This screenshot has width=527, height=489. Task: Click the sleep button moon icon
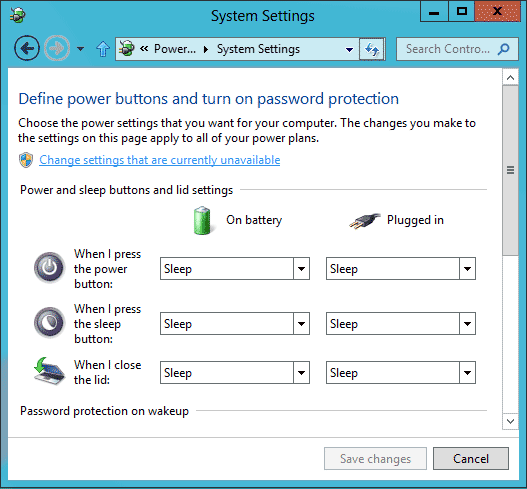tap(49, 323)
